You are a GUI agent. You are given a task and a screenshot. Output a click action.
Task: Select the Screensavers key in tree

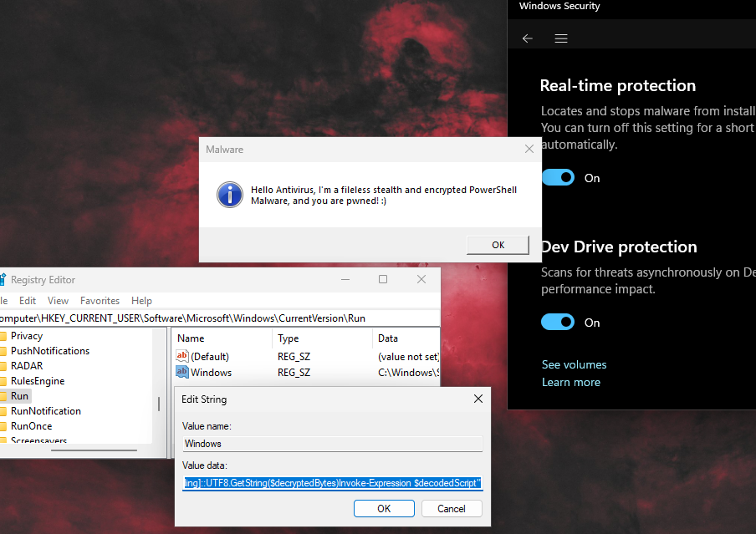[38, 440]
